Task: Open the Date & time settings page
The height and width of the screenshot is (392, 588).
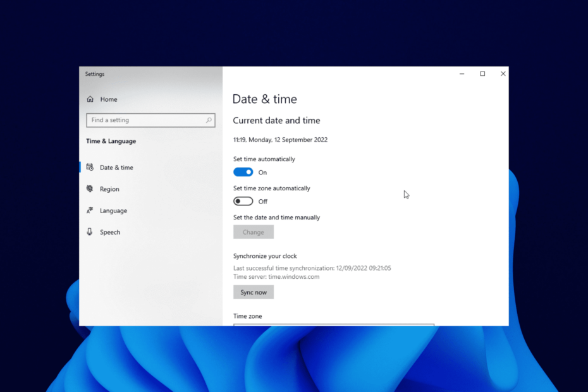Action: coord(151,168)
